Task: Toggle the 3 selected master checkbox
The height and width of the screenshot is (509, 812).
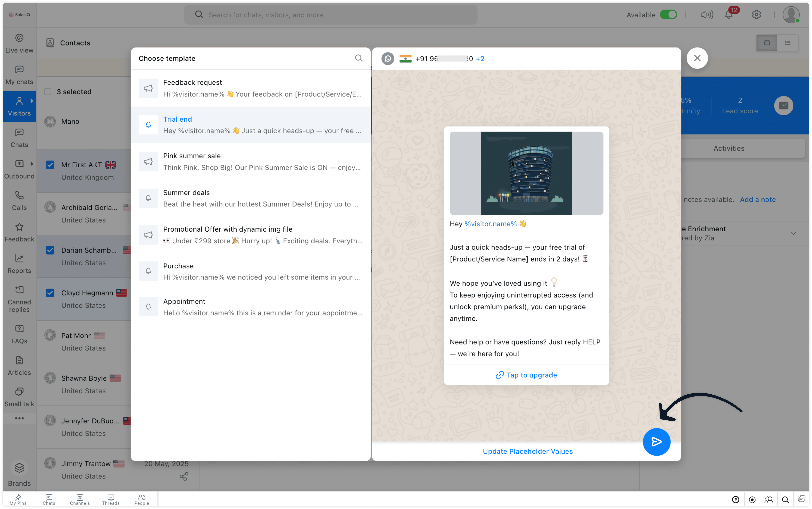Action: coord(48,92)
